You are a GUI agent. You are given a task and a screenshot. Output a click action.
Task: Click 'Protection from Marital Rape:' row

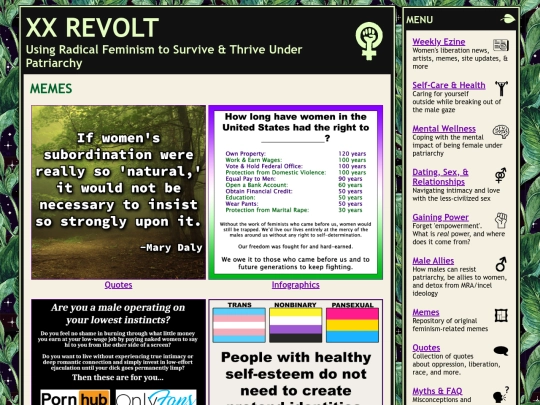pos(295,210)
